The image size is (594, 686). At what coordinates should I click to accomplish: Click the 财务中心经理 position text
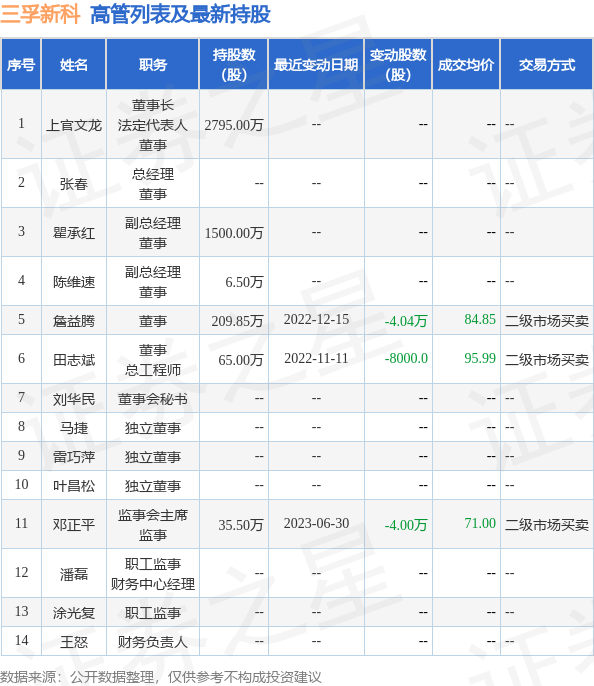pos(153,584)
